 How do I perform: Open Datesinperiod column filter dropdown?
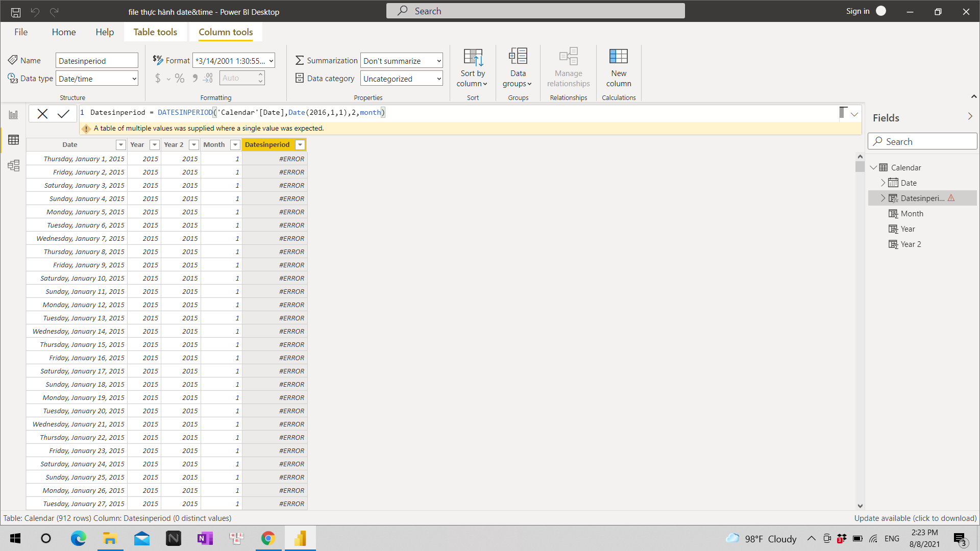(301, 145)
